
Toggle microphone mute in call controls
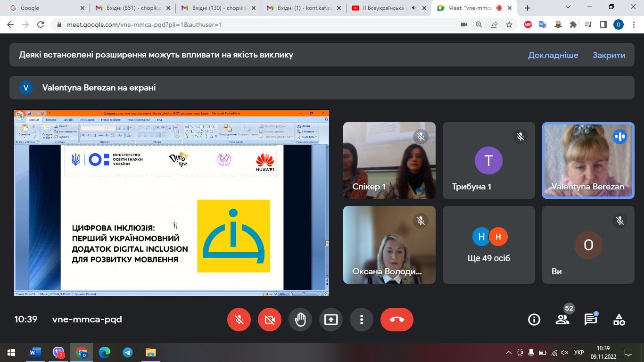[239, 320]
